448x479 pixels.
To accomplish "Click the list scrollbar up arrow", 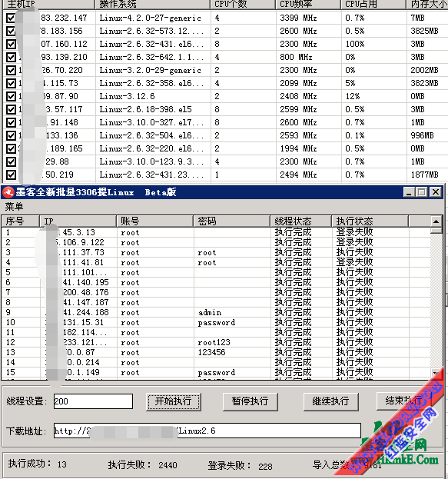I will point(436,221).
